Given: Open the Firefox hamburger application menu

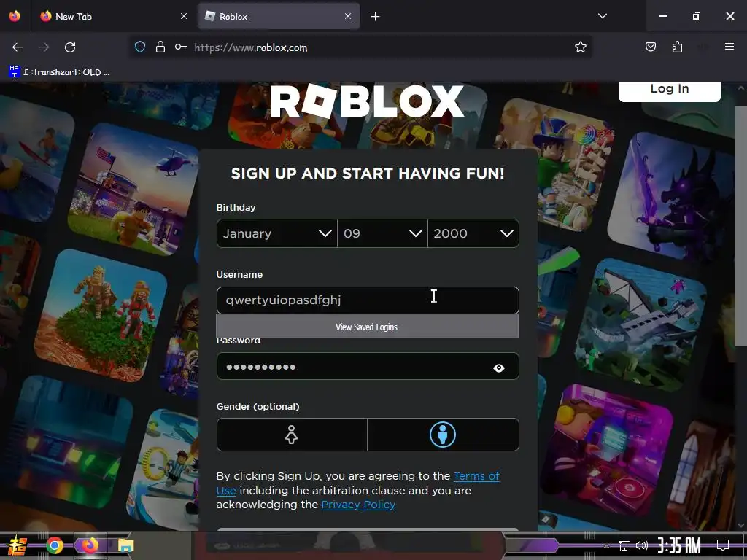Looking at the screenshot, I should click(x=729, y=47).
